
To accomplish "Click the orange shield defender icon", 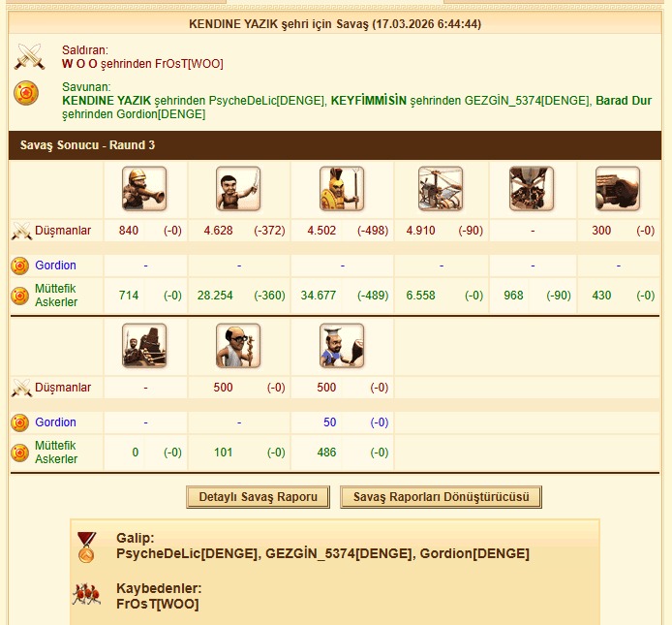I will (26, 93).
